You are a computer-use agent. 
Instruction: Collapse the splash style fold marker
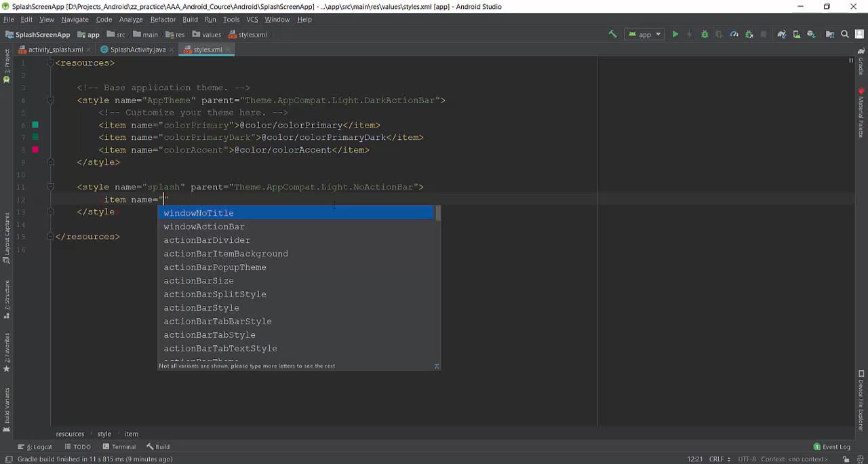pos(50,187)
